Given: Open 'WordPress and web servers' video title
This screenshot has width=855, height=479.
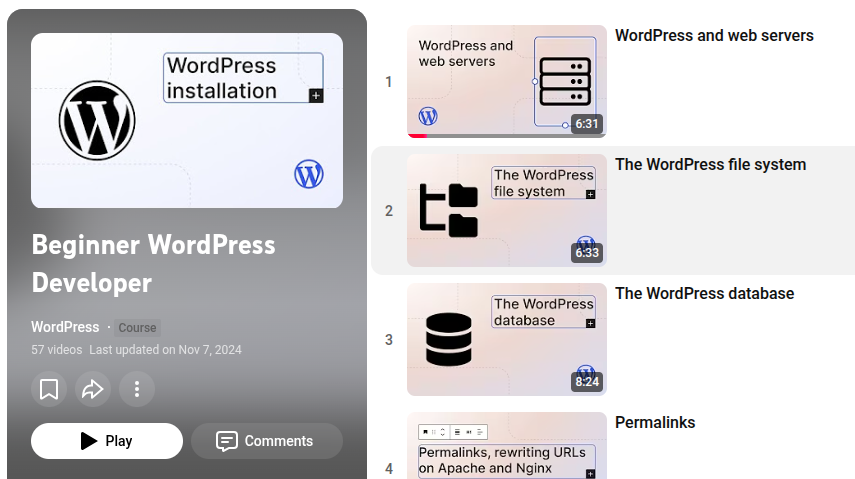Looking at the screenshot, I should coord(714,36).
